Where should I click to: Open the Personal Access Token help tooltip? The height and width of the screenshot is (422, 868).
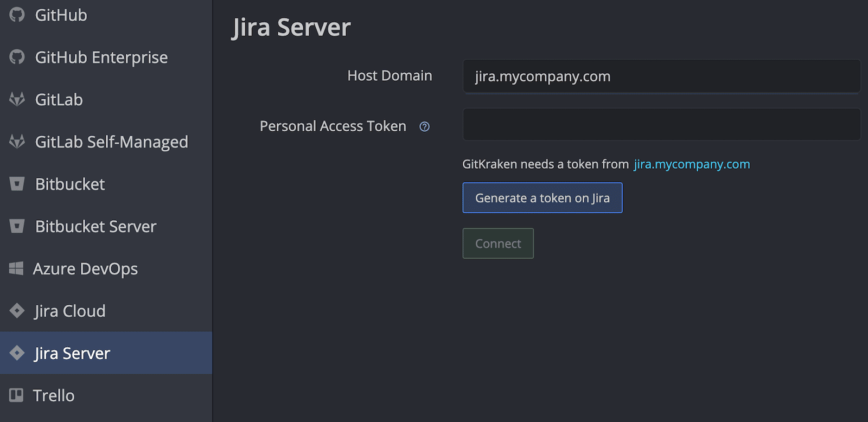(x=424, y=126)
